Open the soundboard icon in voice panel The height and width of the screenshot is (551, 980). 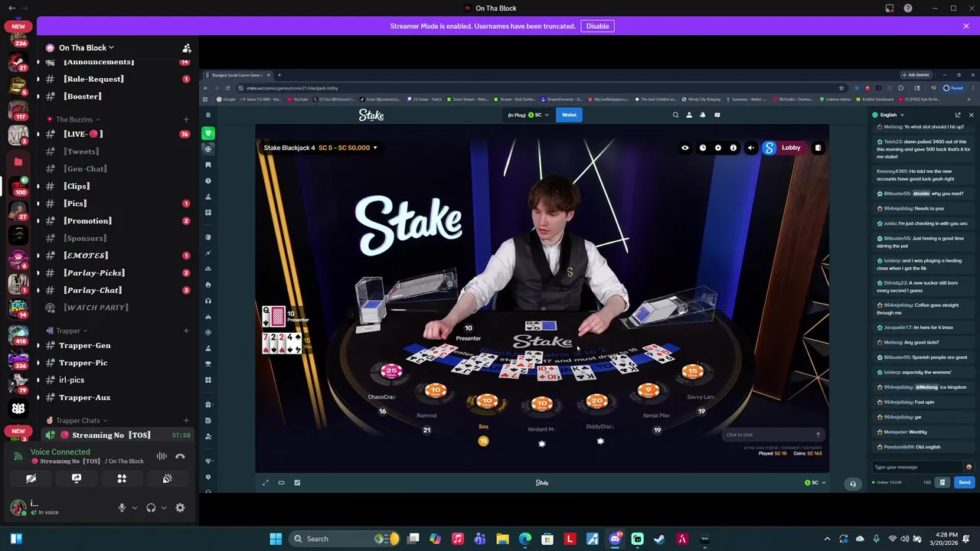pos(167,478)
